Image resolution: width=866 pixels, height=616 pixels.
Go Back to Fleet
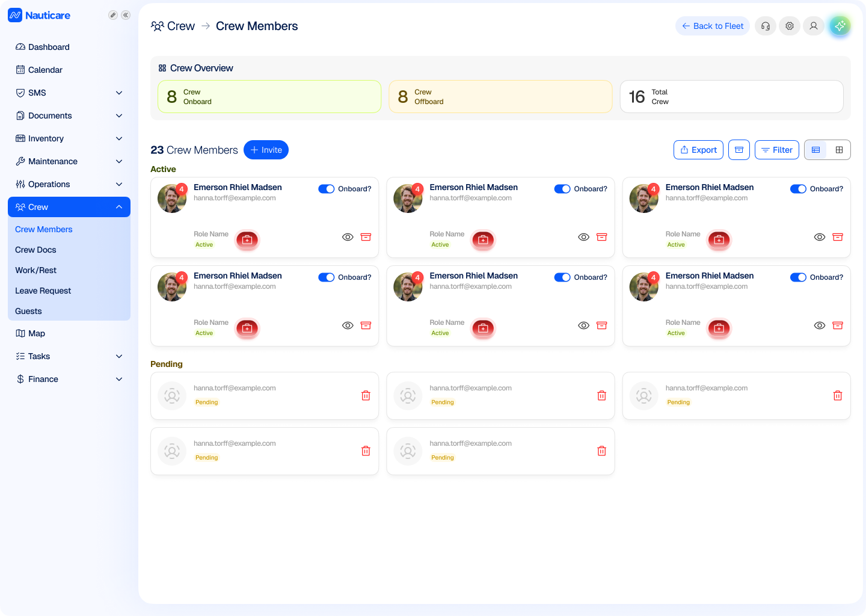coord(713,26)
